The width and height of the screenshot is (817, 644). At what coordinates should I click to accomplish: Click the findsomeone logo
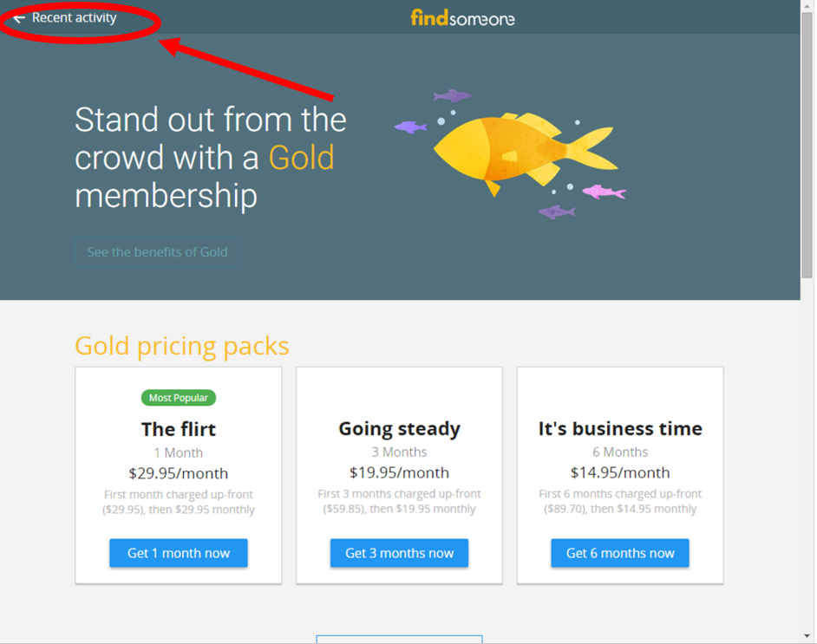tap(462, 17)
